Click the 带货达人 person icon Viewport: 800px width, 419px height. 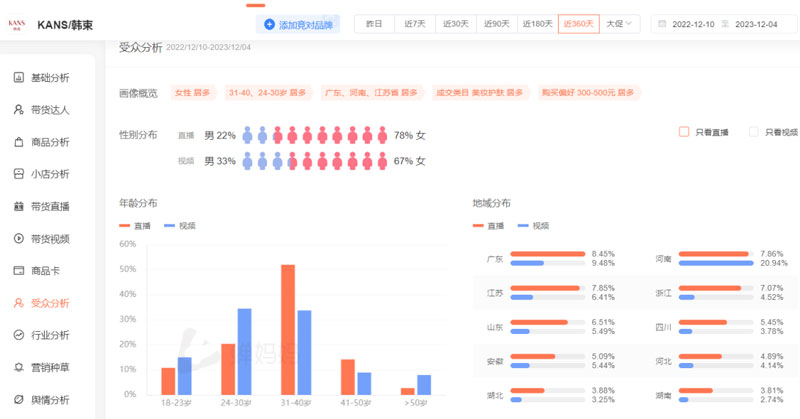(19, 110)
